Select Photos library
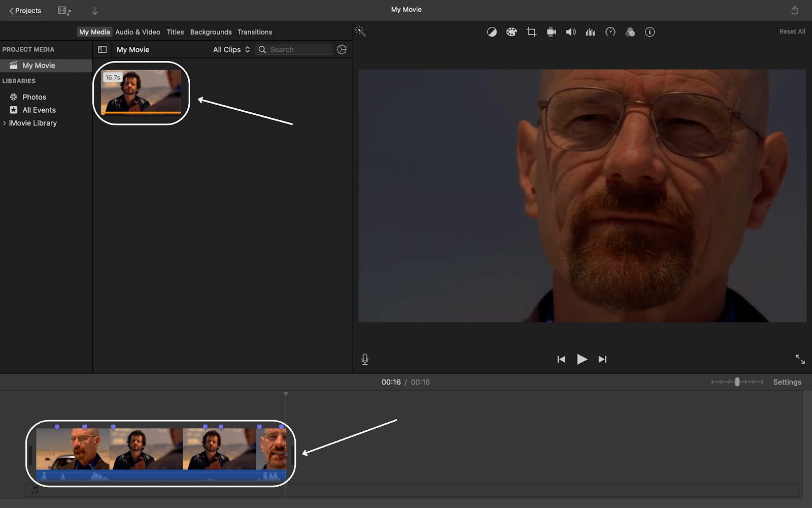Screen dimensions: 812x508 pyautogui.click(x=34, y=97)
